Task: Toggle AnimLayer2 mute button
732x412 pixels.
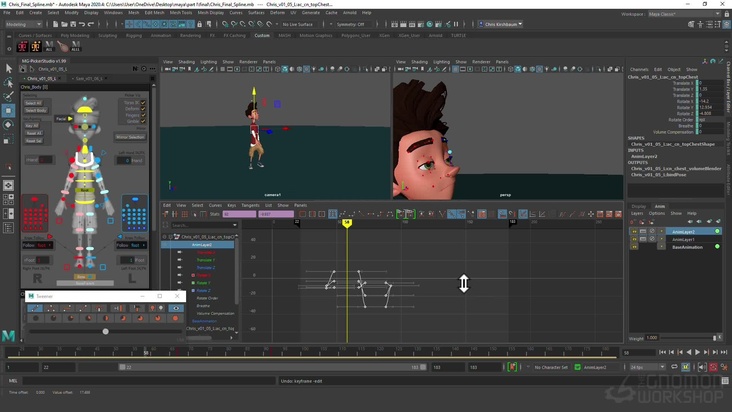Action: 652,231
